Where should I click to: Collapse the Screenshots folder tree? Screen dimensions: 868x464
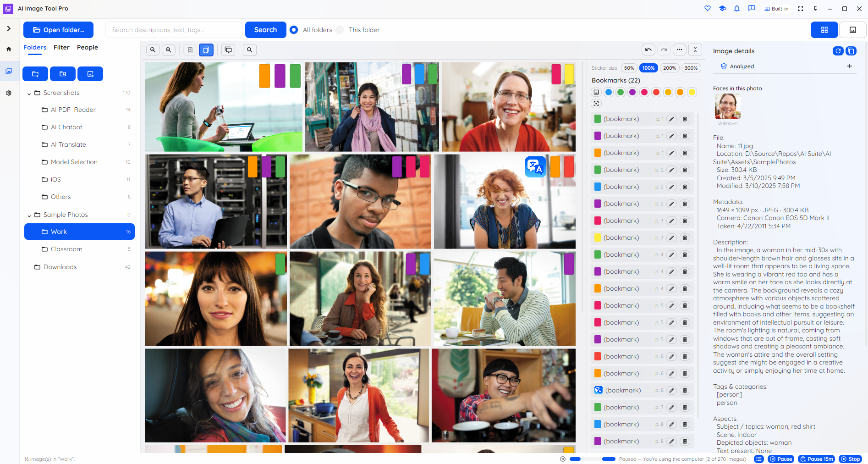click(29, 93)
